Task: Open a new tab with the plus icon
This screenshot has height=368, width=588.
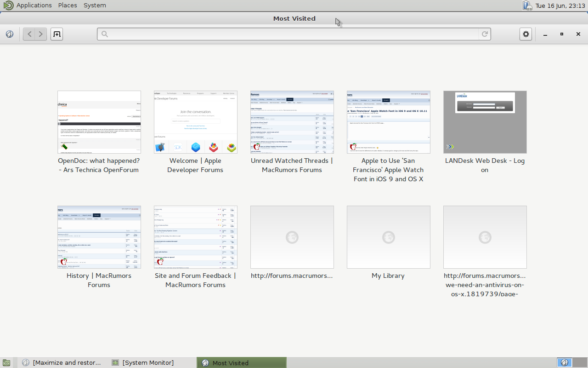Action: tap(57, 34)
